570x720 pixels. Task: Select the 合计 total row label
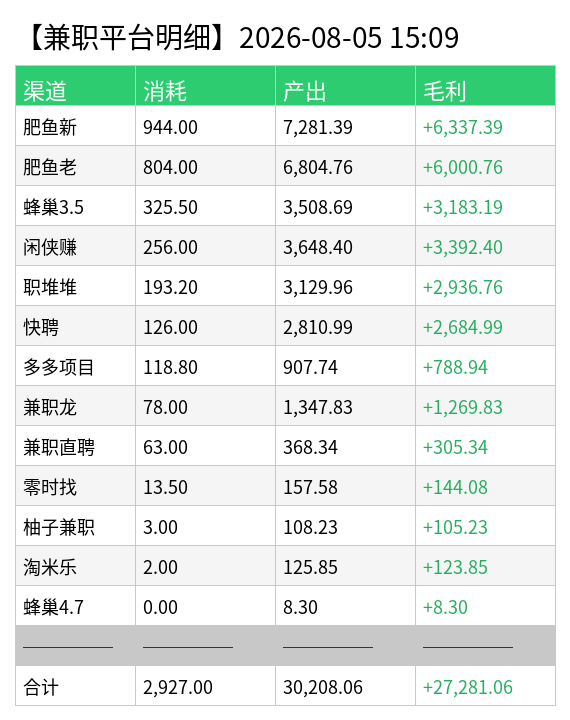41,687
